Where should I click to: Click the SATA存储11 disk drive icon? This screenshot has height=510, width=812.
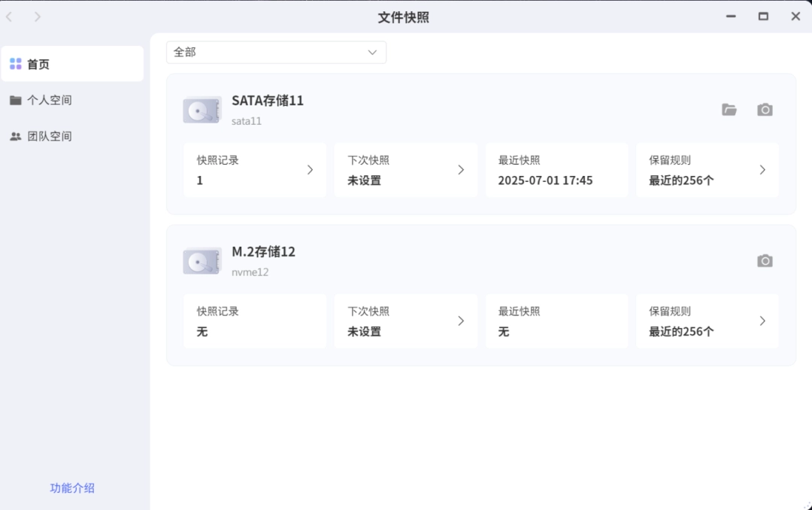point(201,111)
